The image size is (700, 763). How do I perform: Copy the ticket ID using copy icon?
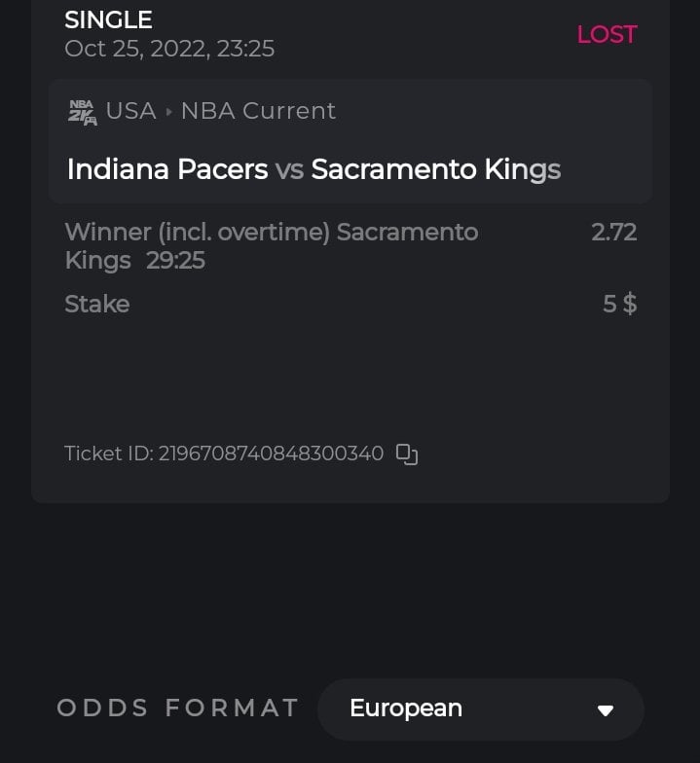(407, 454)
